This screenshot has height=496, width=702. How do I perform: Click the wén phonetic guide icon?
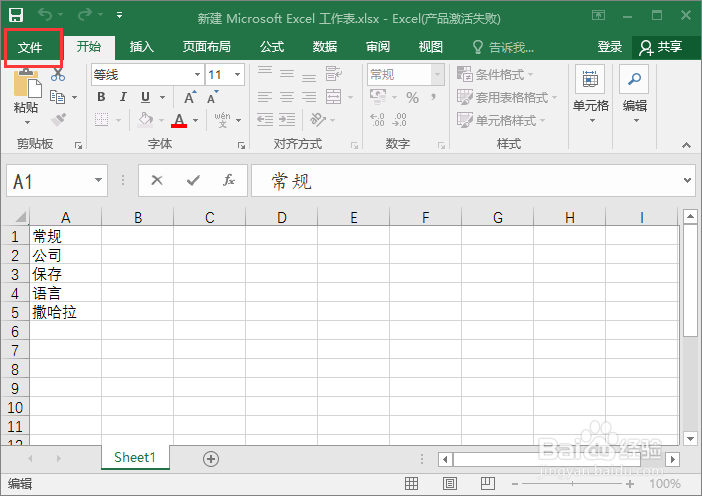[x=223, y=120]
